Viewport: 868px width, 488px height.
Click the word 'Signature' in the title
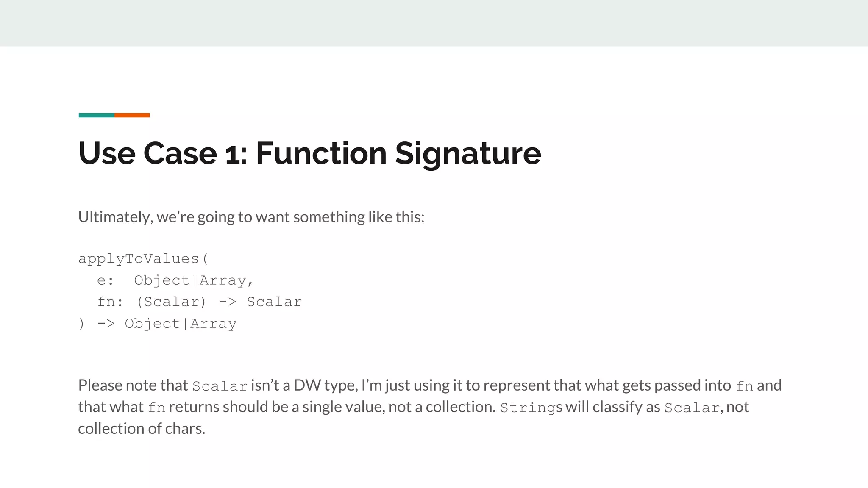coord(468,154)
